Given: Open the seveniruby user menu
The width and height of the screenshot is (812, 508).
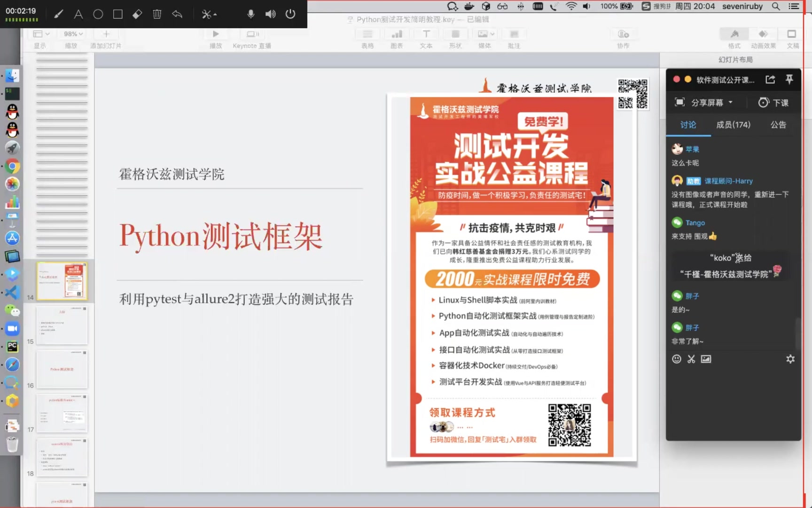Looking at the screenshot, I should (x=742, y=6).
